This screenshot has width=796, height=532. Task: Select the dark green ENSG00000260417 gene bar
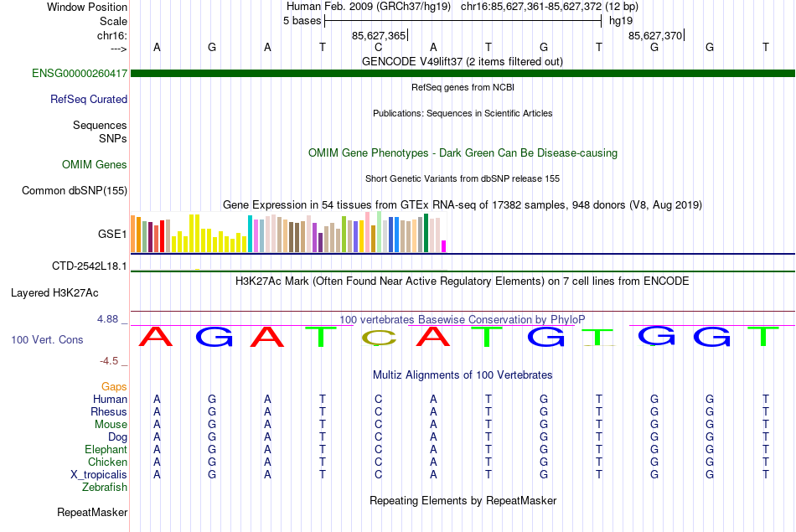(463, 74)
